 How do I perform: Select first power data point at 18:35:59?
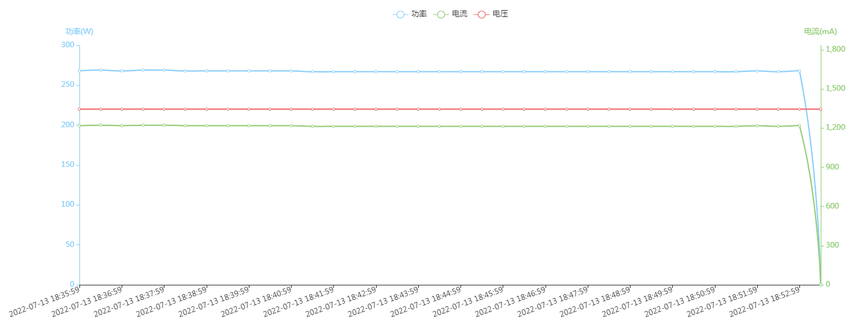(79, 71)
